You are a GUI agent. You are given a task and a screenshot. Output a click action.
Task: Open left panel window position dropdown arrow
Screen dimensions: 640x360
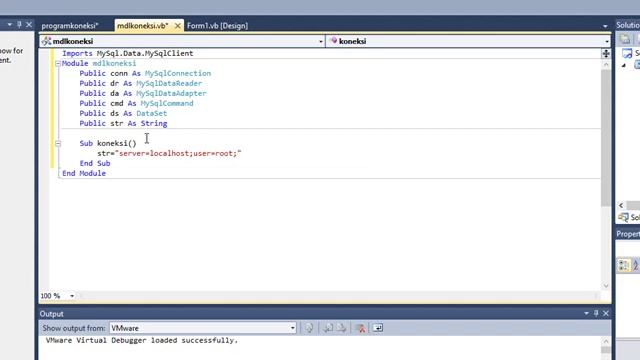9,25
